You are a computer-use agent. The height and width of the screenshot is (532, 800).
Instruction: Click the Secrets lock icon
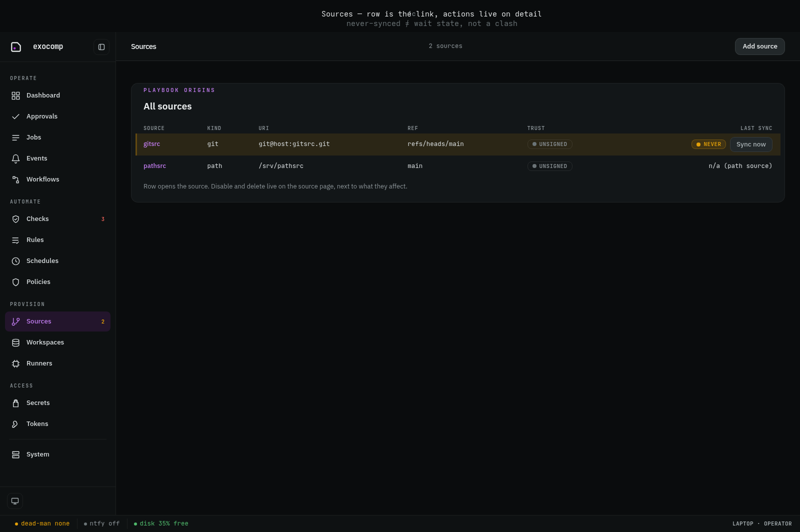(16, 403)
